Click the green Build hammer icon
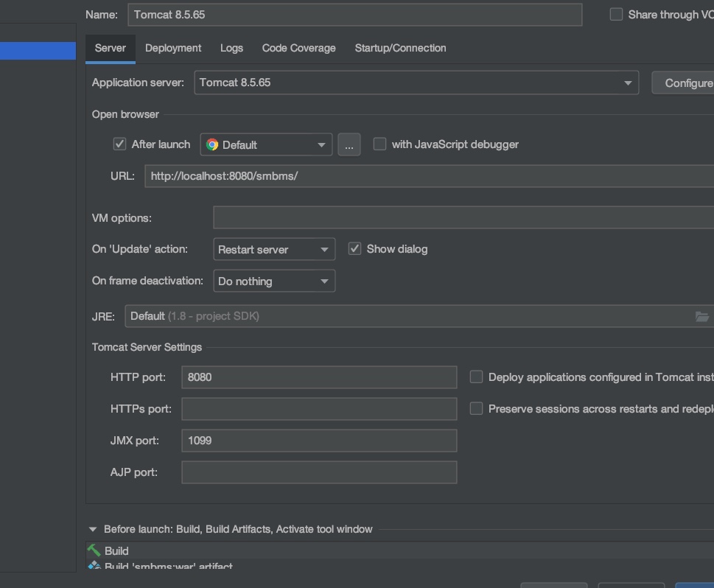This screenshot has width=714, height=588. pyautogui.click(x=94, y=550)
